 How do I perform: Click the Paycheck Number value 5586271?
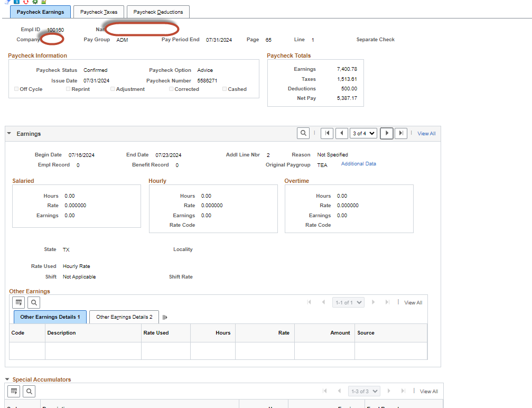pyautogui.click(x=207, y=81)
